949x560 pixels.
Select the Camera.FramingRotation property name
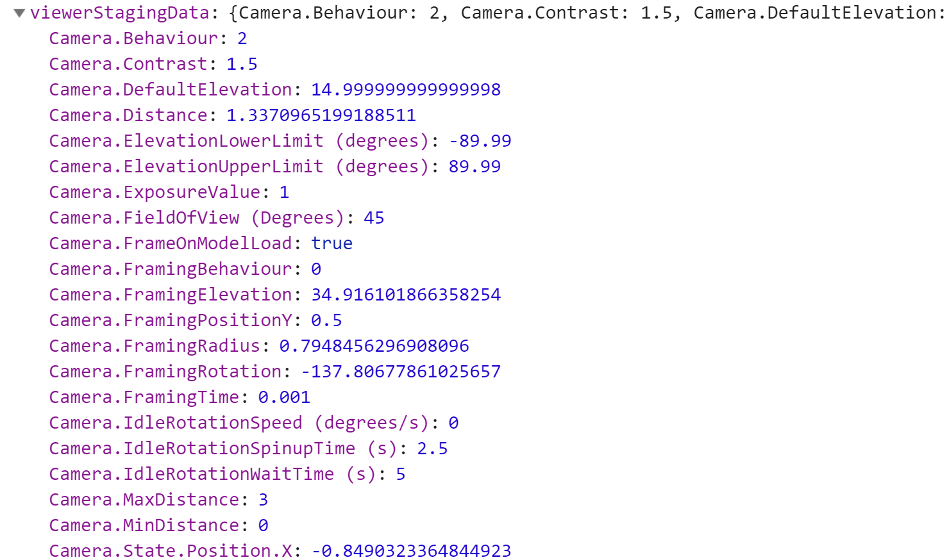point(165,372)
